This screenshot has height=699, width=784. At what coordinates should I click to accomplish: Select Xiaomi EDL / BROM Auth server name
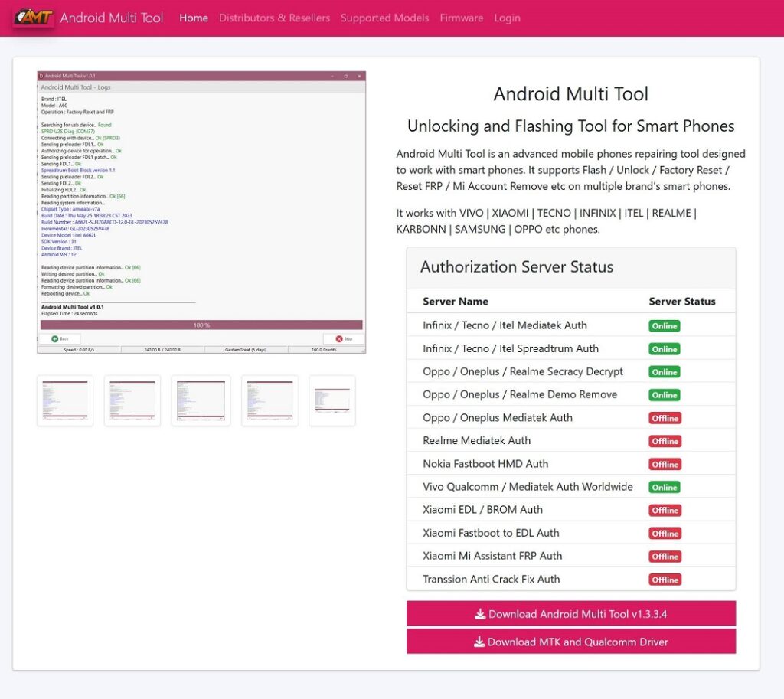[x=482, y=509]
